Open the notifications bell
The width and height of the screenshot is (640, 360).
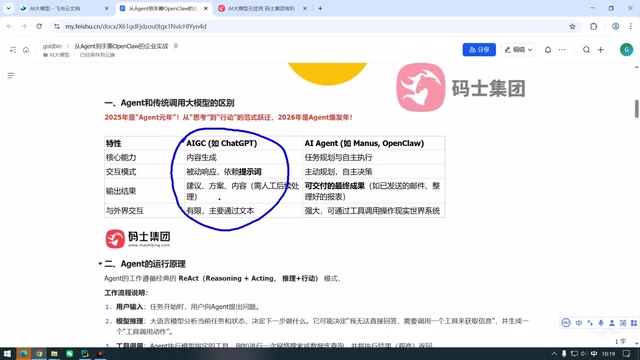548,50
